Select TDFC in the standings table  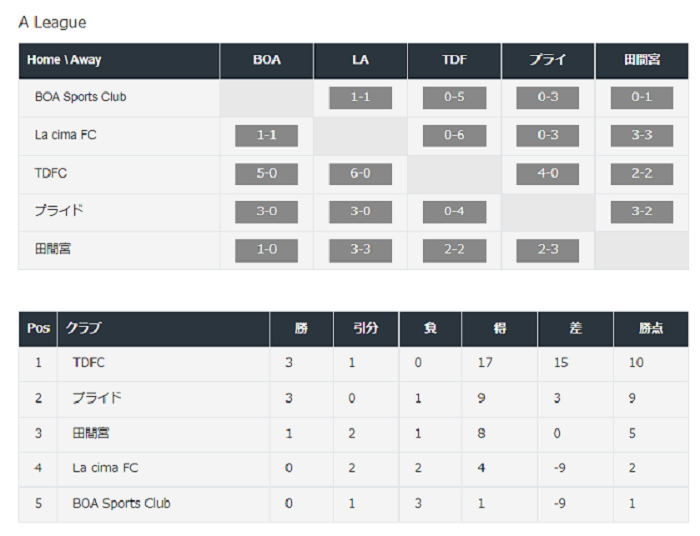(88, 362)
